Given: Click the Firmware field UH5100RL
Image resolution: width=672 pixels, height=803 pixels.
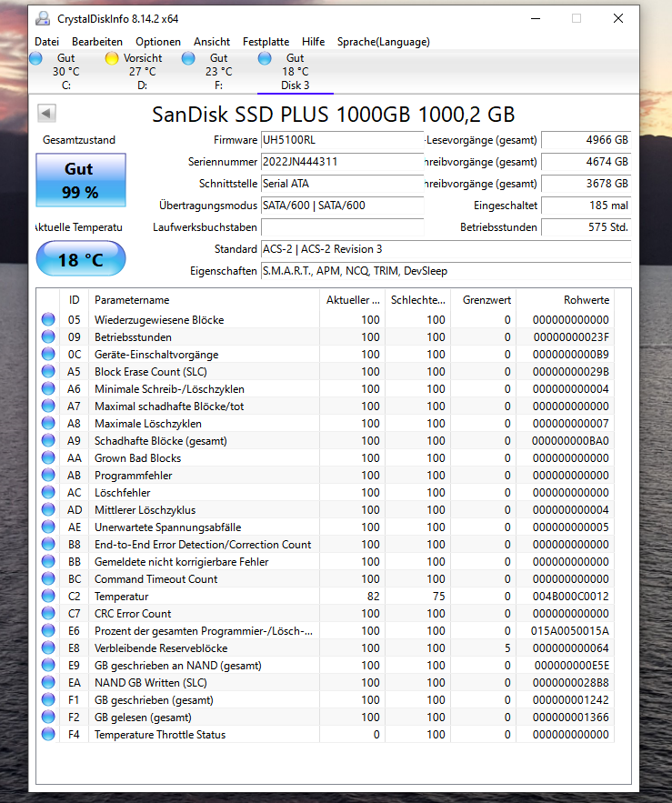Looking at the screenshot, I should pyautogui.click(x=342, y=140).
